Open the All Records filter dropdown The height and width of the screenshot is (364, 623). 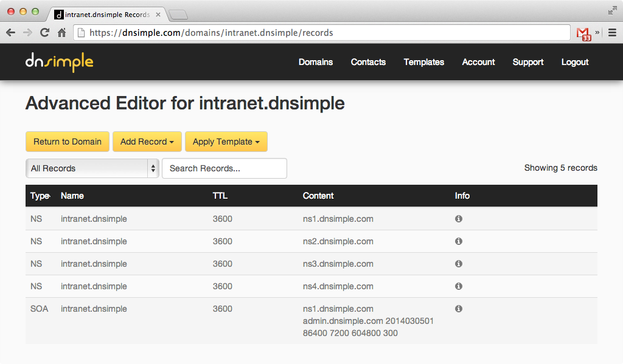tap(92, 168)
